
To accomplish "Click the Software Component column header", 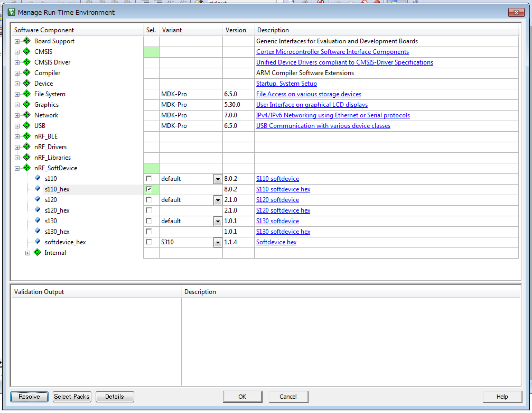I will click(x=44, y=30).
